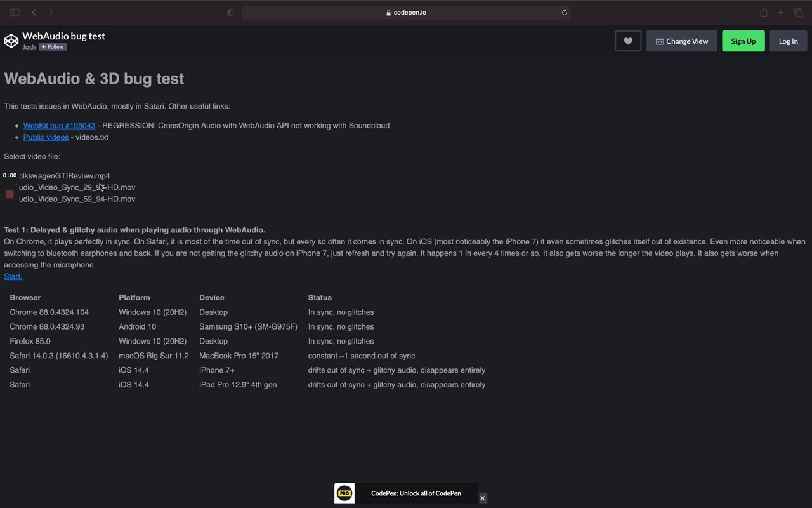The height and width of the screenshot is (508, 812).
Task: Go back with the browser back arrow
Action: tap(34, 12)
